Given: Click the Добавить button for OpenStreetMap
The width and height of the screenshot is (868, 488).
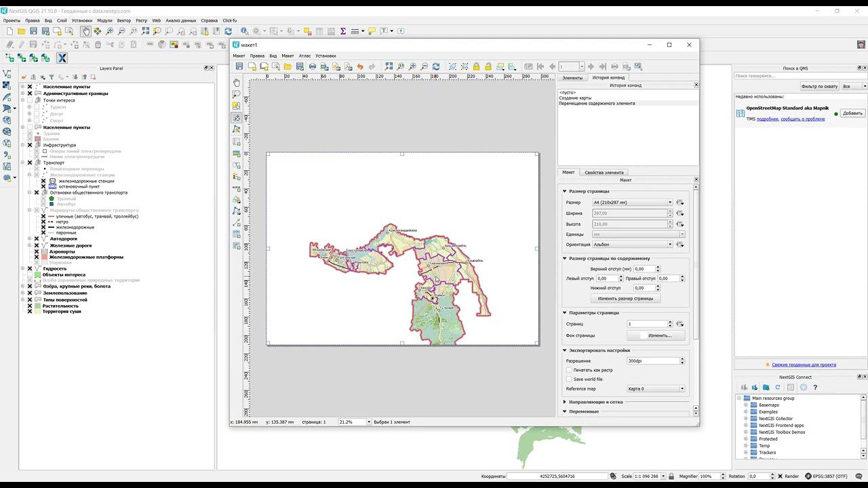Looking at the screenshot, I should coord(852,113).
